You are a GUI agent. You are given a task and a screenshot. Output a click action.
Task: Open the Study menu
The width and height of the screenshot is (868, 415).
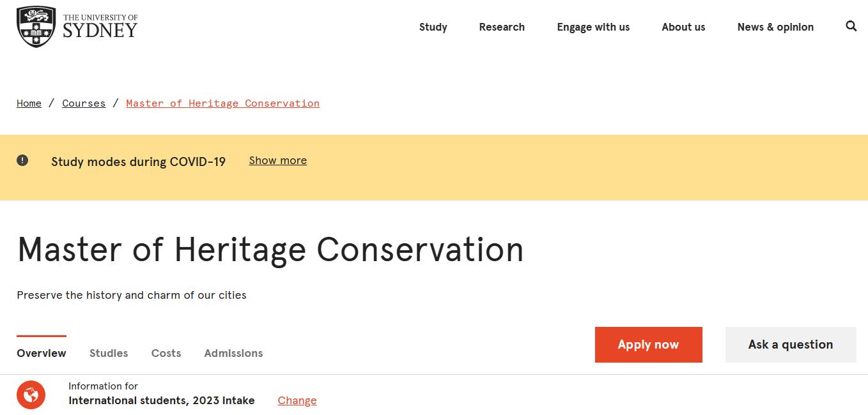(x=433, y=27)
